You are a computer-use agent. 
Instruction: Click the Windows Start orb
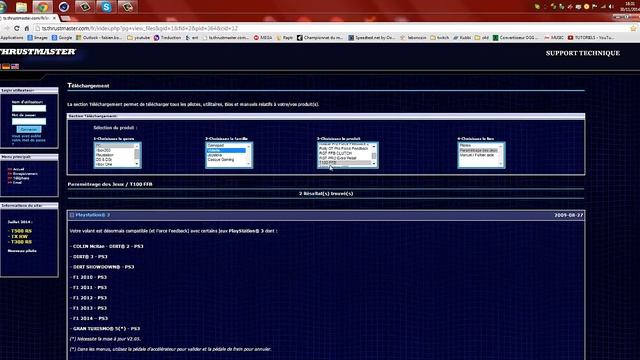pos(3,7)
